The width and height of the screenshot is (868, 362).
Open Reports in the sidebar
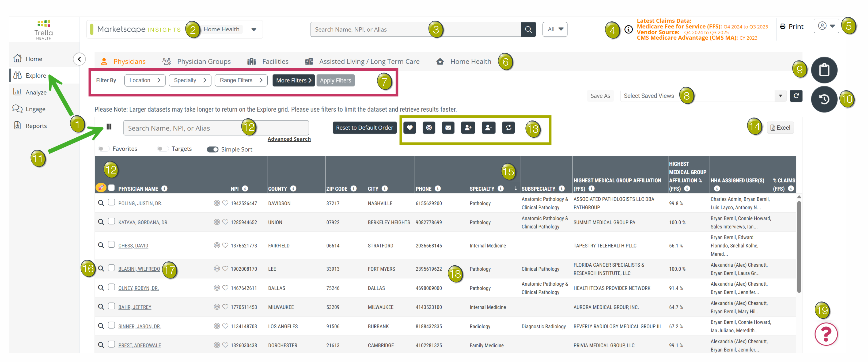tap(30, 125)
